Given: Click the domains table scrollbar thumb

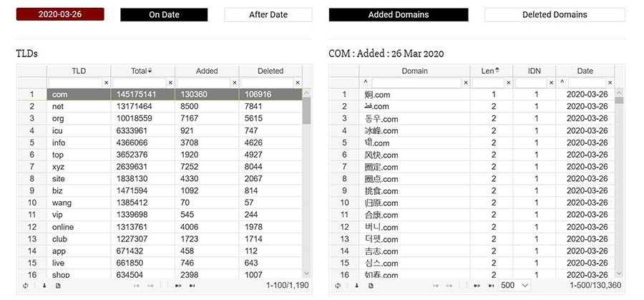Looking at the screenshot, I should click(619, 100).
